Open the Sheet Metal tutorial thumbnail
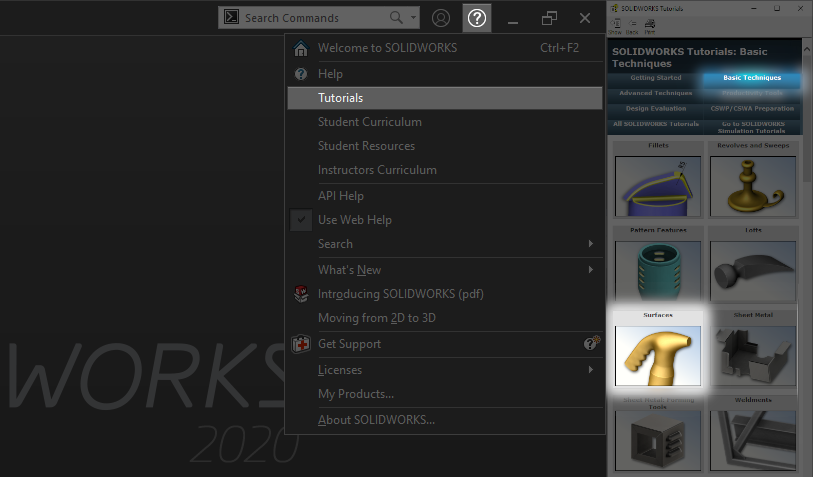Viewport: 813px width, 477px height. coord(753,356)
